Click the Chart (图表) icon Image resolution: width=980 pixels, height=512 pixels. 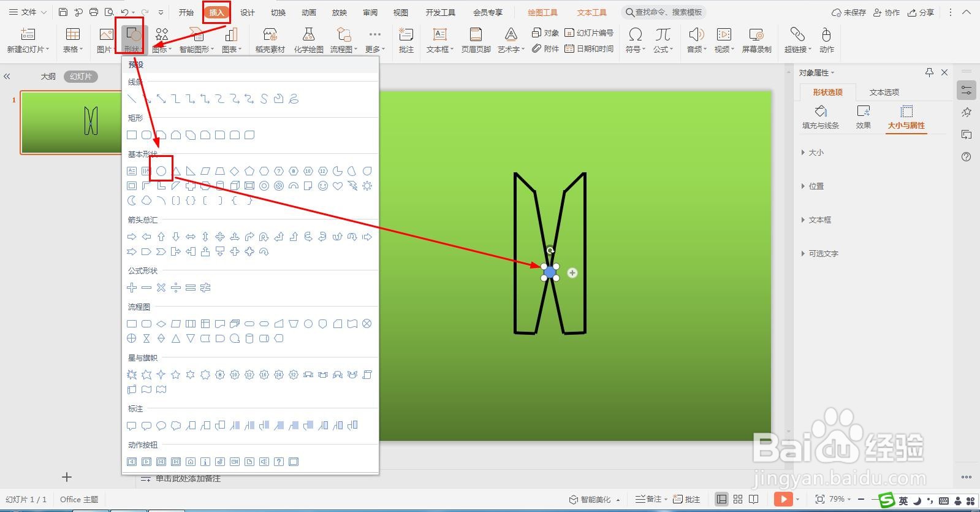tap(231, 35)
